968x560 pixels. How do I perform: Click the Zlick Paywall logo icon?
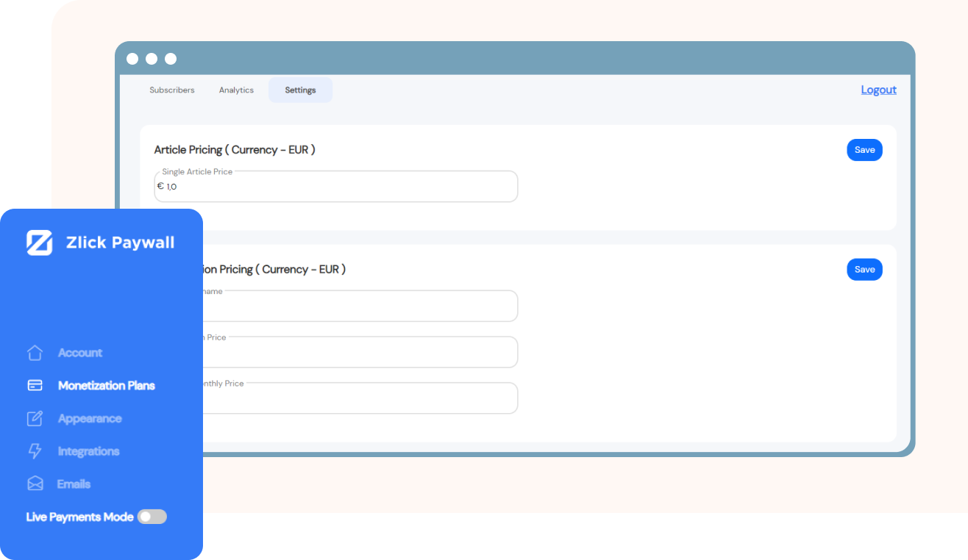[x=39, y=243]
